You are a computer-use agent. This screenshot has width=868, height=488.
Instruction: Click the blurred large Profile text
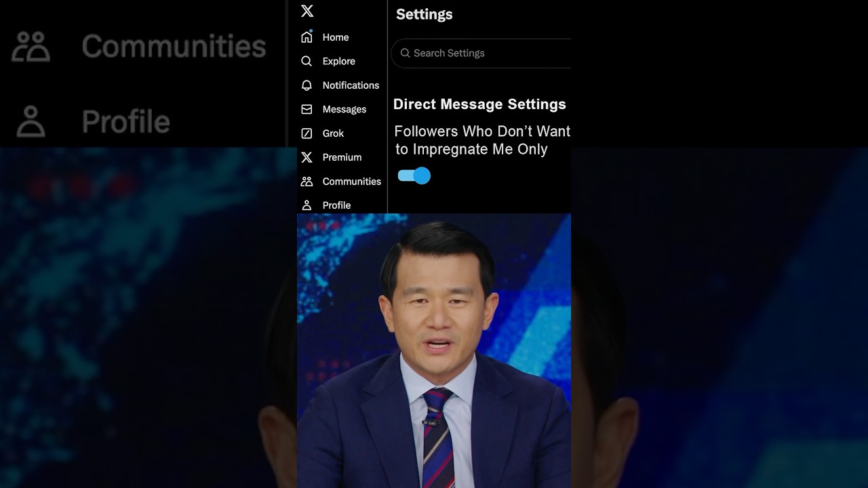pyautogui.click(x=126, y=122)
